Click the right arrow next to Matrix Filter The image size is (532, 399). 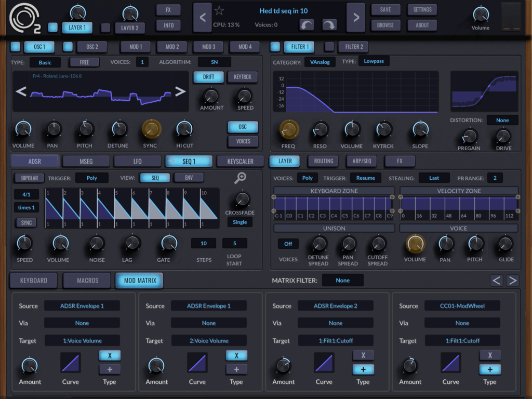point(513,280)
